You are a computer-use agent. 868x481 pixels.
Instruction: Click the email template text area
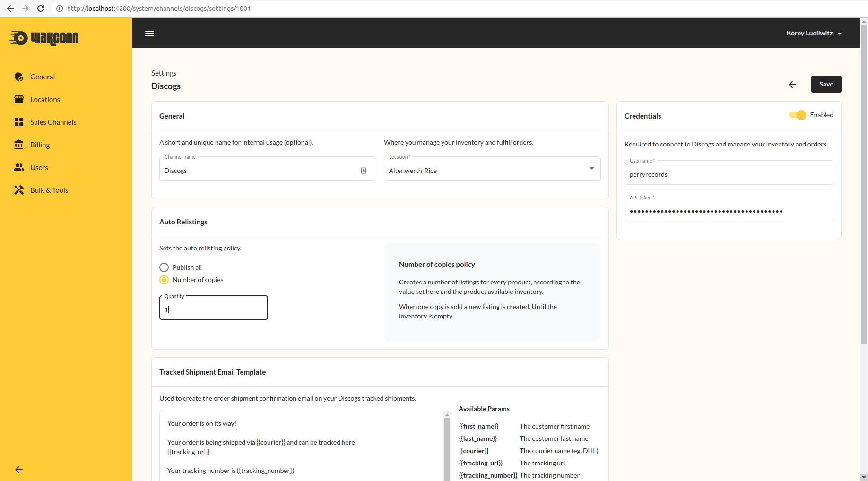pyautogui.click(x=302, y=446)
